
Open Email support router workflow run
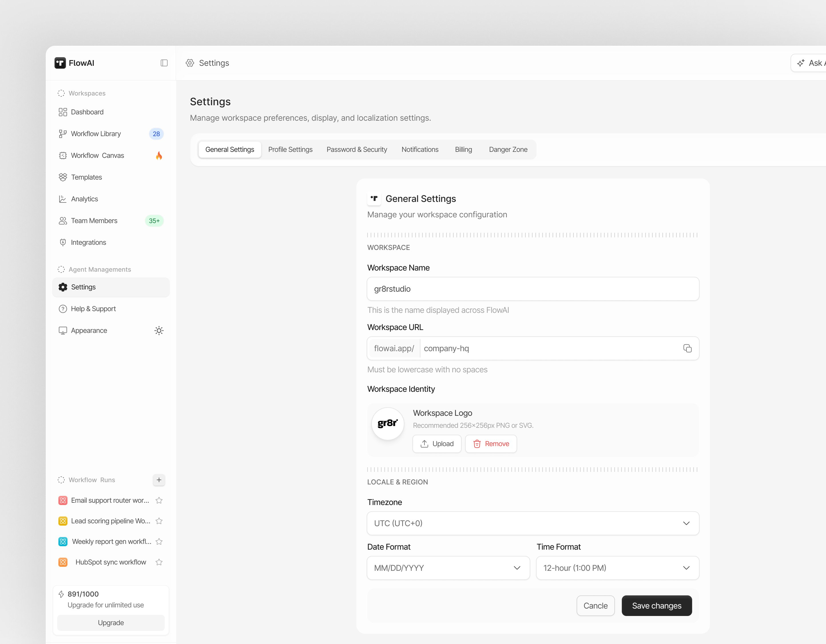pyautogui.click(x=104, y=500)
